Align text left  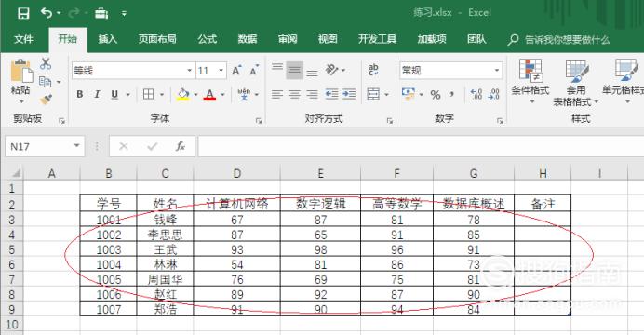pos(277,95)
